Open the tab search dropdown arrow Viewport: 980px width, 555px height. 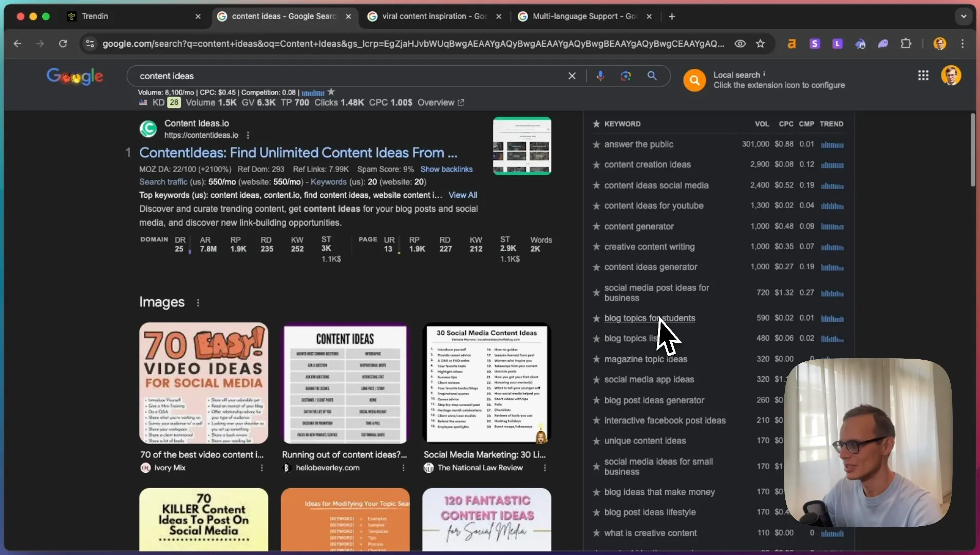(964, 16)
